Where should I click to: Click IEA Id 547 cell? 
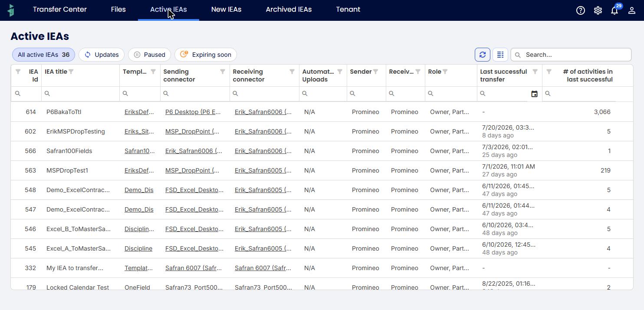[30, 209]
